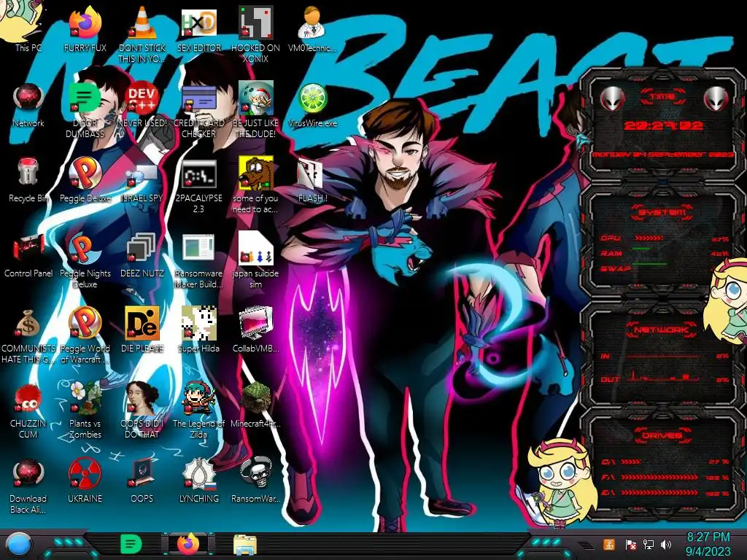747x560 pixels.
Task: Click the left alien head logo
Action: (x=613, y=99)
